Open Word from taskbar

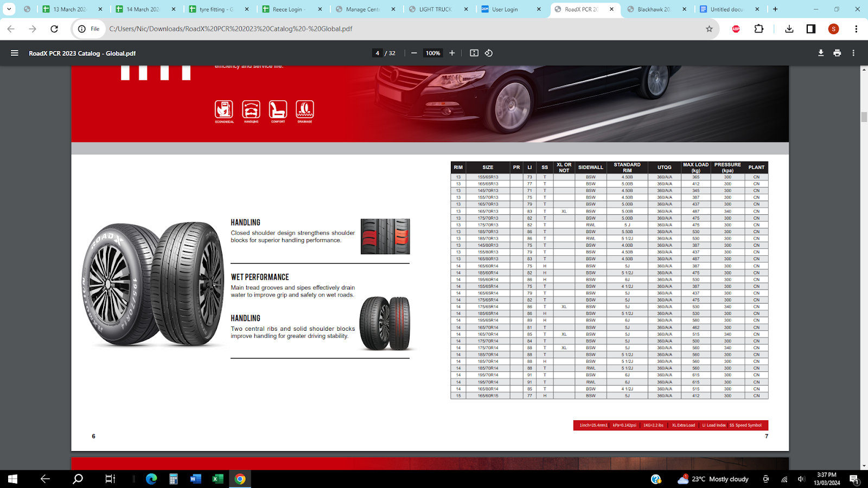click(196, 479)
